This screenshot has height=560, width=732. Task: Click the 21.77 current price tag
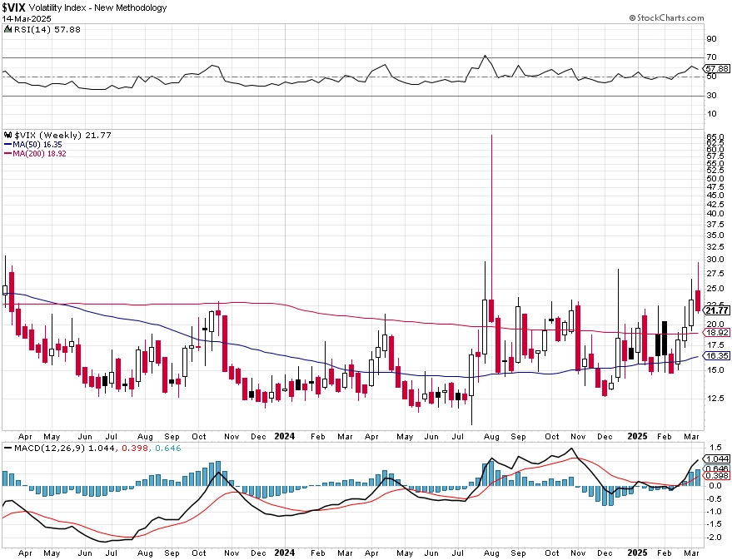pyautogui.click(x=717, y=310)
